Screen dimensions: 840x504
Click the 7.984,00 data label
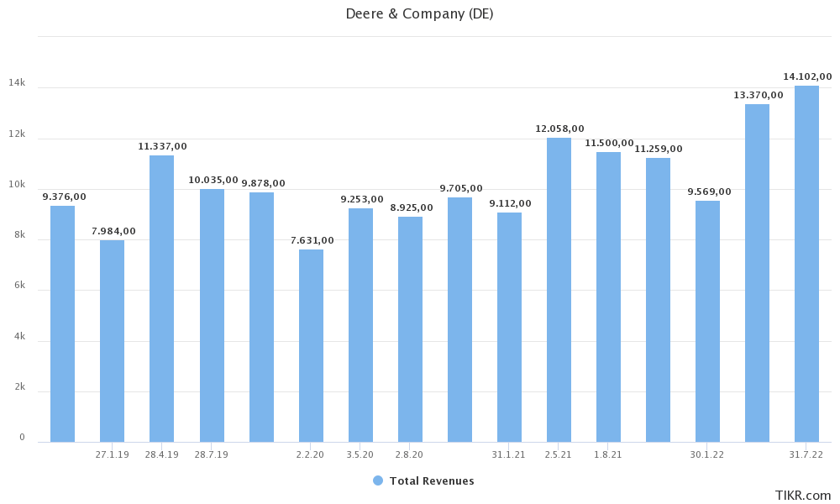click(x=113, y=231)
